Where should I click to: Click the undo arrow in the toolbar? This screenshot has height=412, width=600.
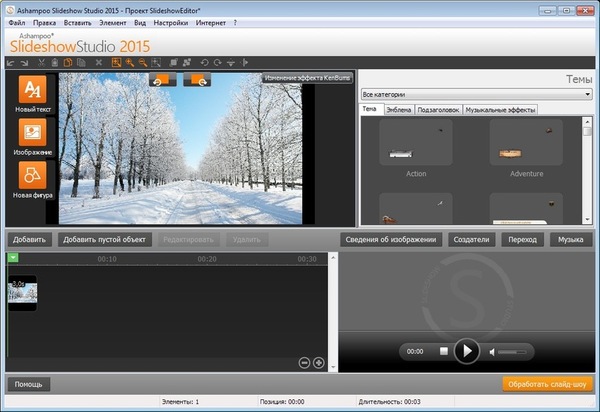tap(11, 63)
